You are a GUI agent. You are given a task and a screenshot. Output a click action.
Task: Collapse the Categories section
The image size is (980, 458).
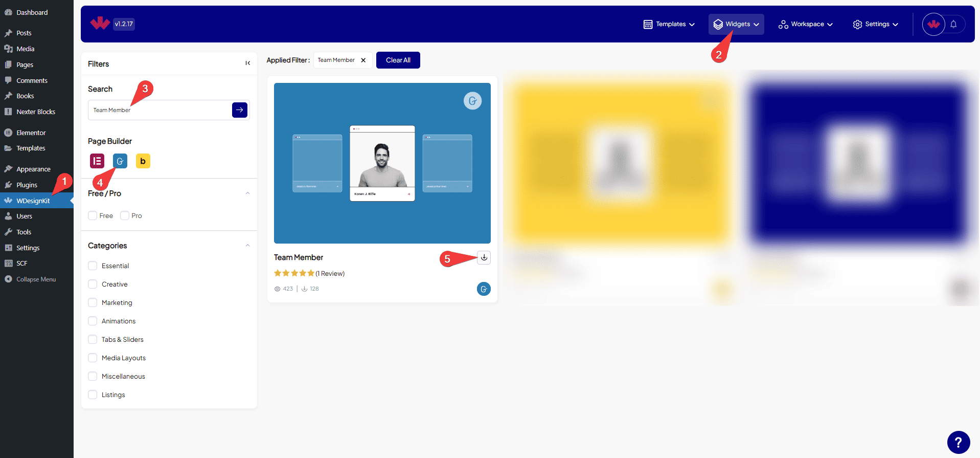(247, 246)
